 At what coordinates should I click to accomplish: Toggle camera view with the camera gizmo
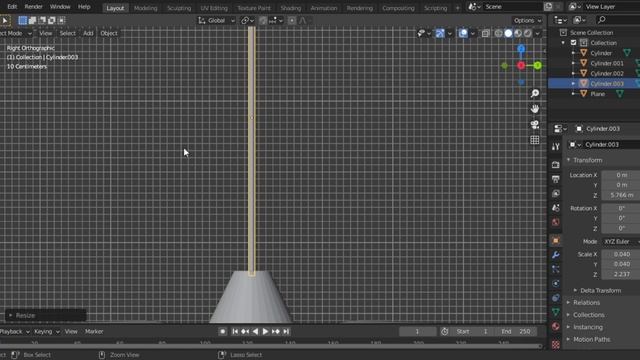(535, 124)
